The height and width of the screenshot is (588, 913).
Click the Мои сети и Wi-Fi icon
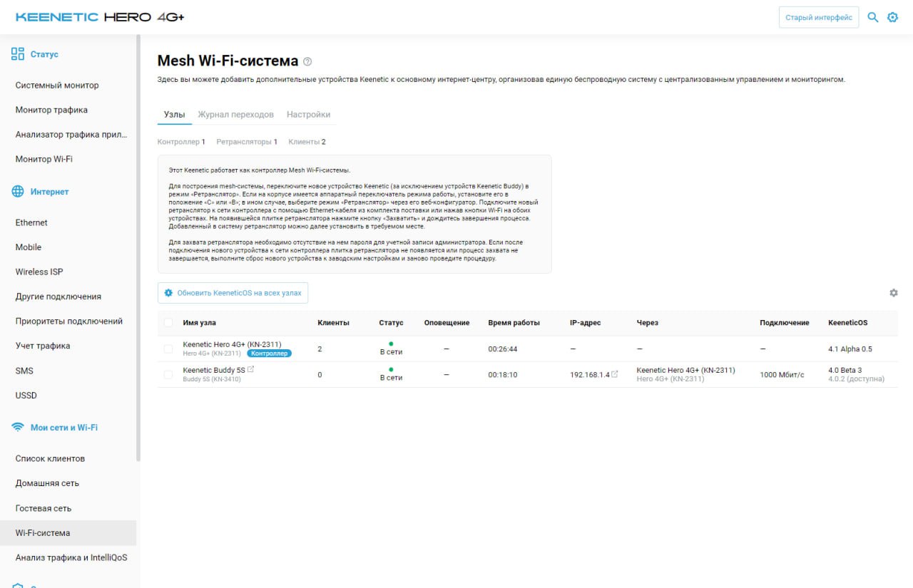[18, 428]
